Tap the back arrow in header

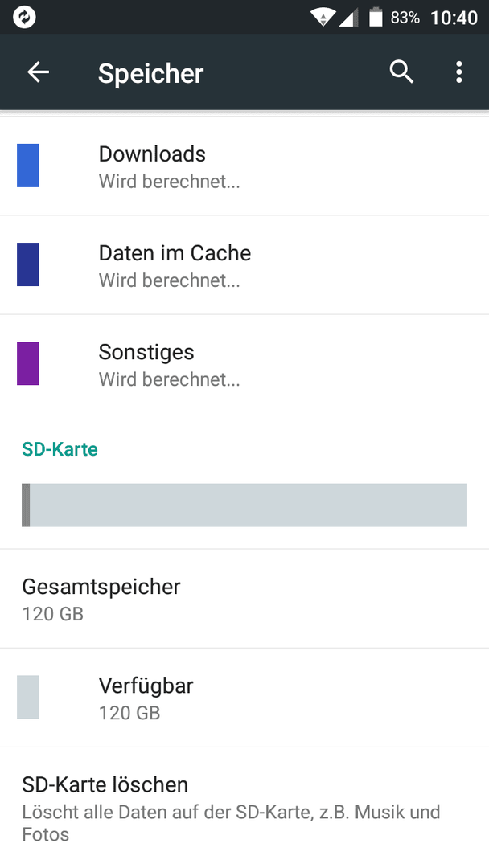pos(39,72)
